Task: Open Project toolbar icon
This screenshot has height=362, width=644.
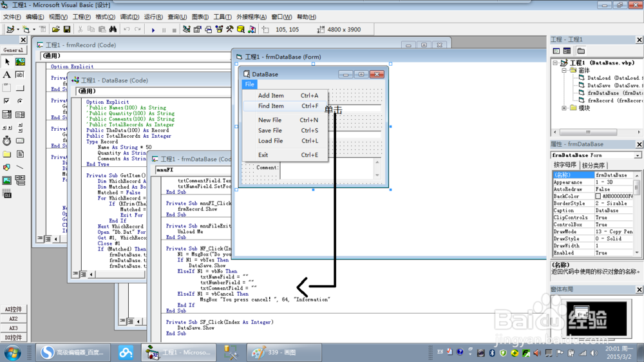Action: click(55, 29)
